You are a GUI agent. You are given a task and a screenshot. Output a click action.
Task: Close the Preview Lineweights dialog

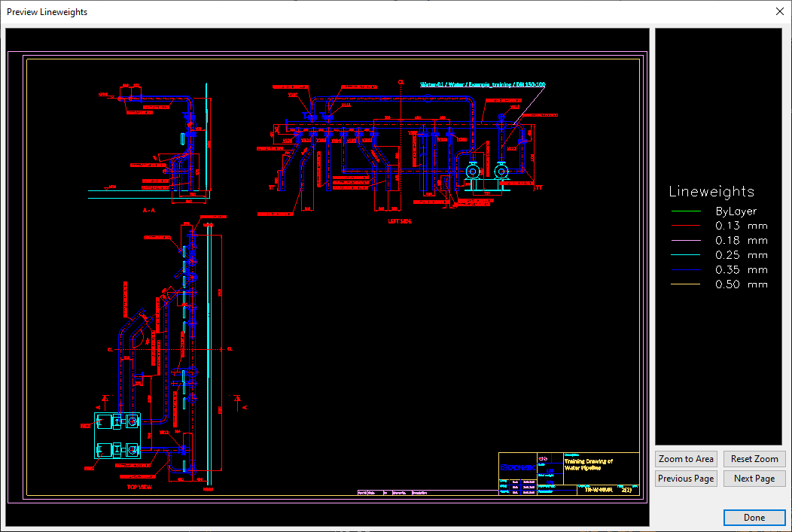click(778, 12)
